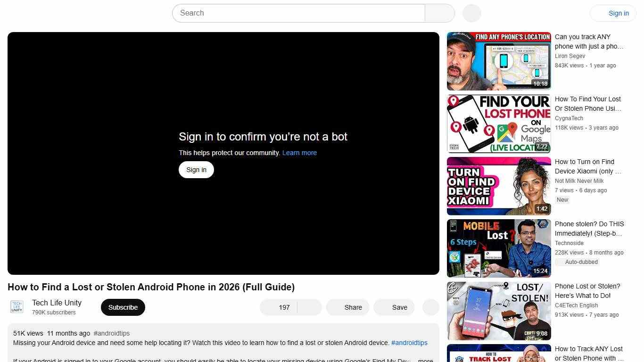Image resolution: width=644 pixels, height=362 pixels.
Task: Click Sign in inside the video player
Action: pos(196,169)
